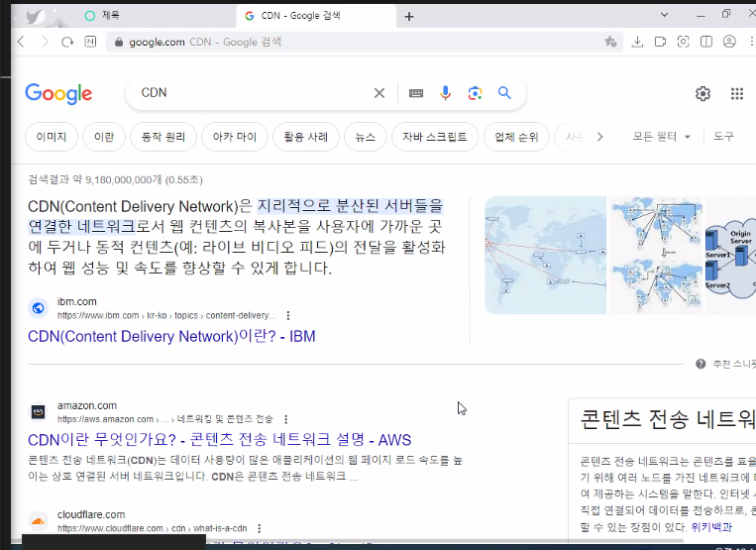This screenshot has width=756, height=550.
Task: Start voice search with microphone icon
Action: click(446, 93)
